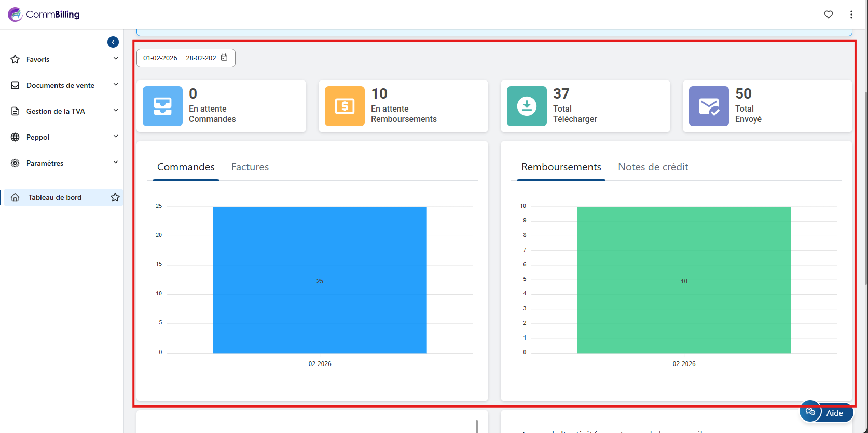The height and width of the screenshot is (433, 868).
Task: Click the heart favorites icon in header
Action: pyautogui.click(x=828, y=15)
